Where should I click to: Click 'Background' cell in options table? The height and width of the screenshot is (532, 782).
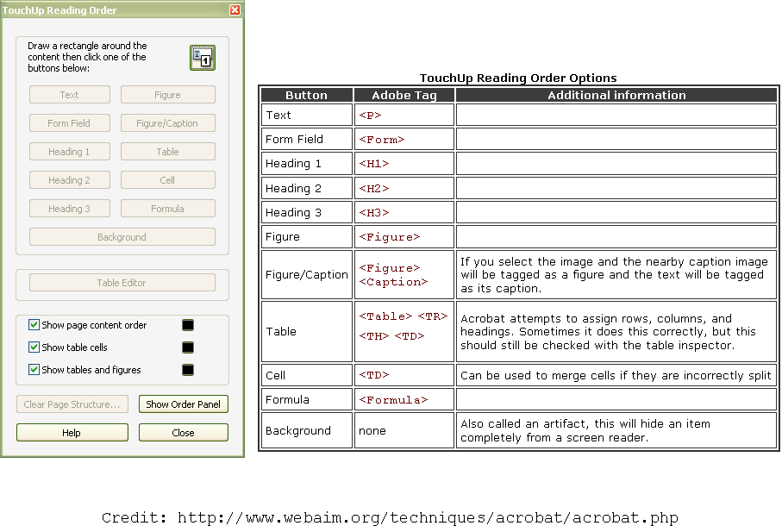(x=307, y=431)
